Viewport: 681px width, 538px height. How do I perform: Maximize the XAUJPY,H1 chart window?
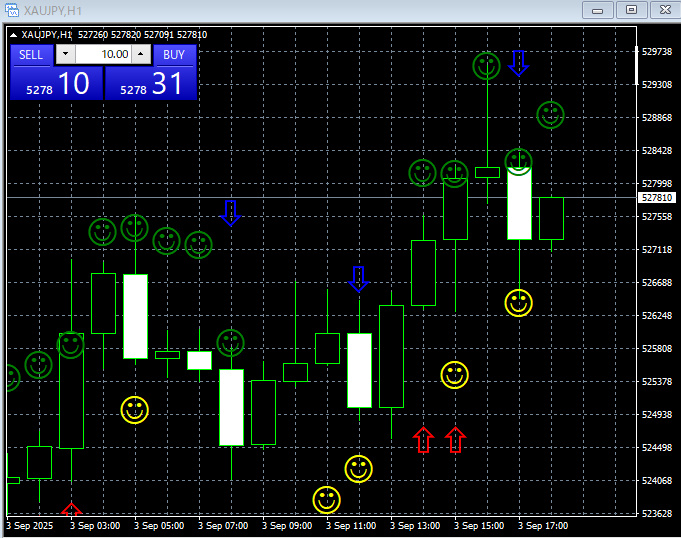(x=631, y=10)
